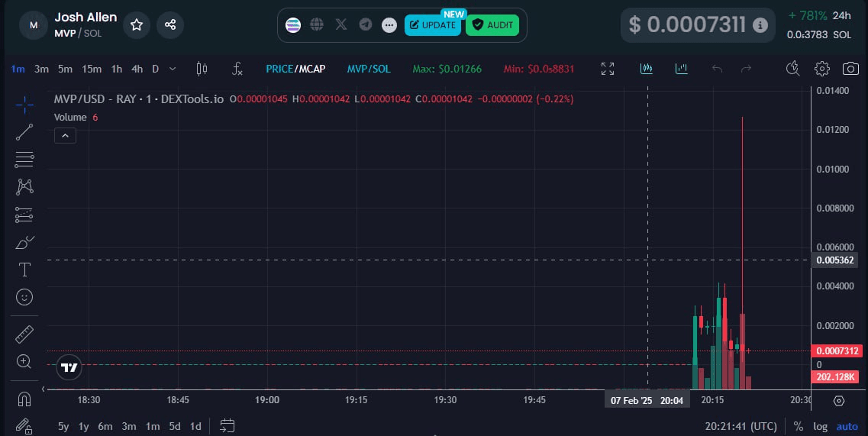Collapse the drawing toolbar arrow at left
This screenshot has width=868, height=436.
click(44, 389)
